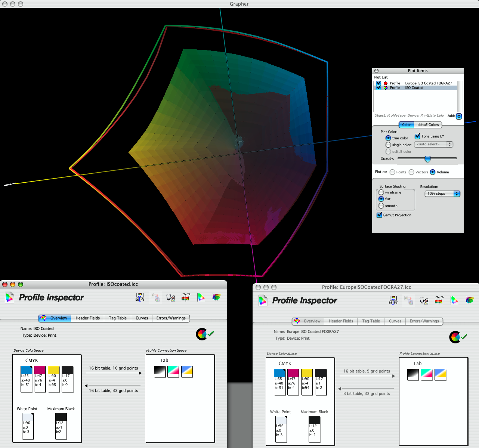Click the weathervane comparison icon in EuropeISOCoatedFOGRA27 window
Image resolution: width=479 pixels, height=448 pixels.
(439, 300)
